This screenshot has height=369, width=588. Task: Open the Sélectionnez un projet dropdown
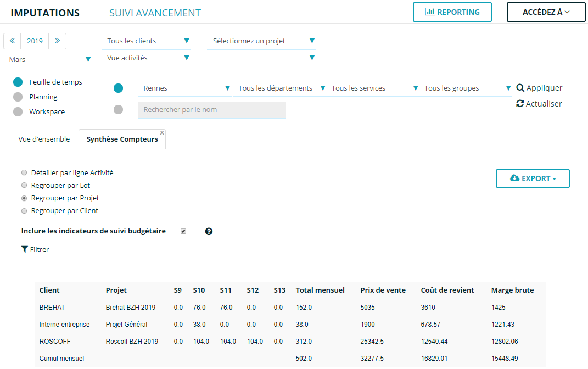pos(261,41)
